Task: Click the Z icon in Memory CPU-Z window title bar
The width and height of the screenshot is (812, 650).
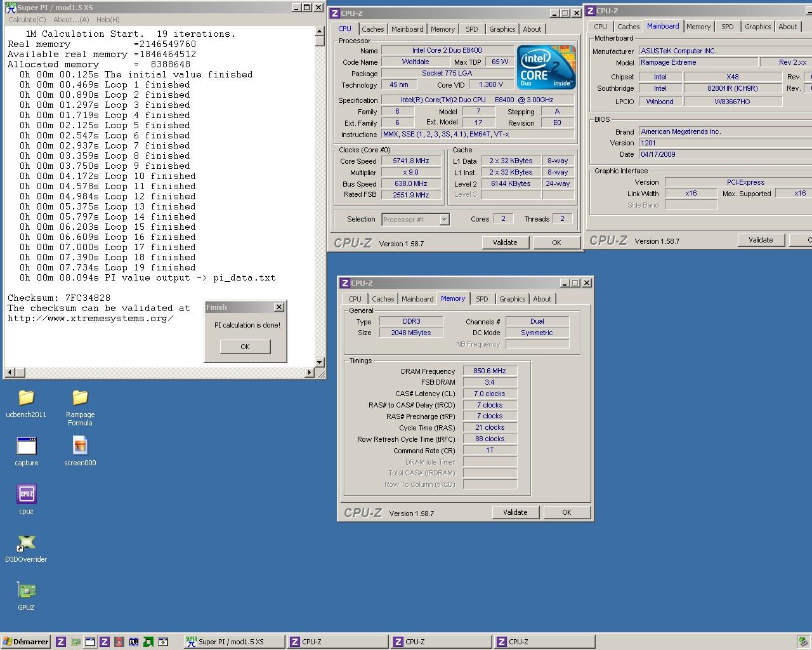Action: [x=344, y=283]
